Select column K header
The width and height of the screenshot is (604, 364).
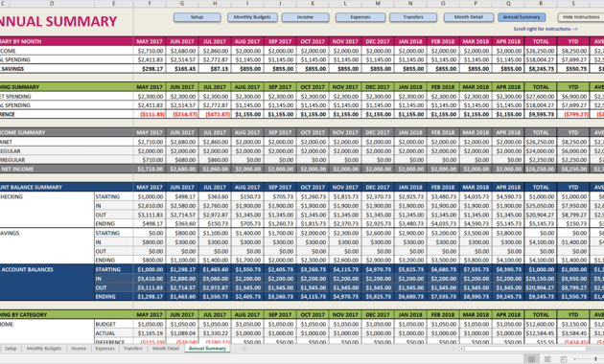pyautogui.click(x=313, y=4)
